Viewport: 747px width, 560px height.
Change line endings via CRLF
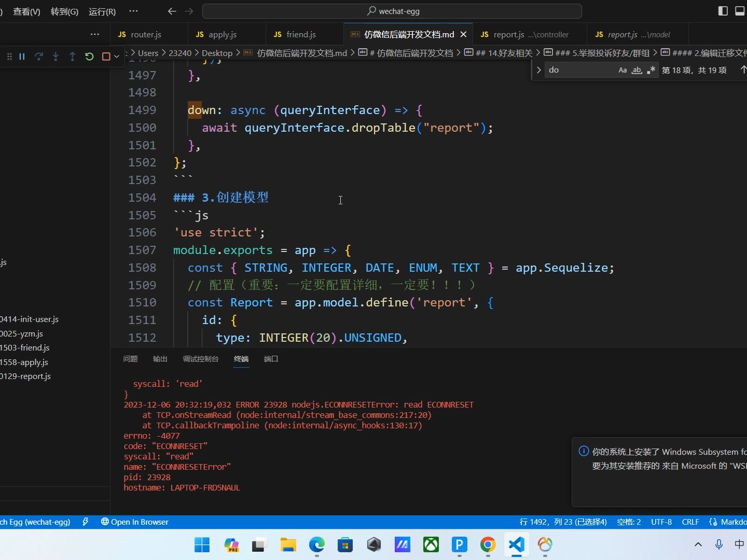[x=690, y=522]
